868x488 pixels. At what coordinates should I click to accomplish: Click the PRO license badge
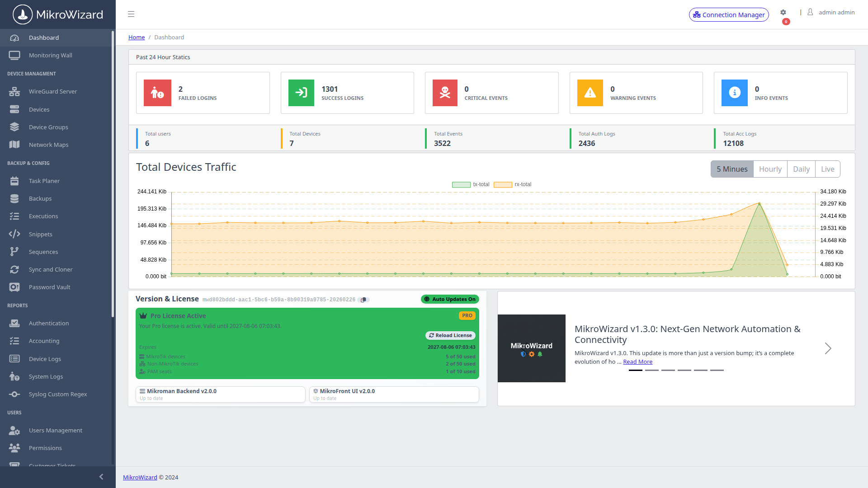point(467,316)
